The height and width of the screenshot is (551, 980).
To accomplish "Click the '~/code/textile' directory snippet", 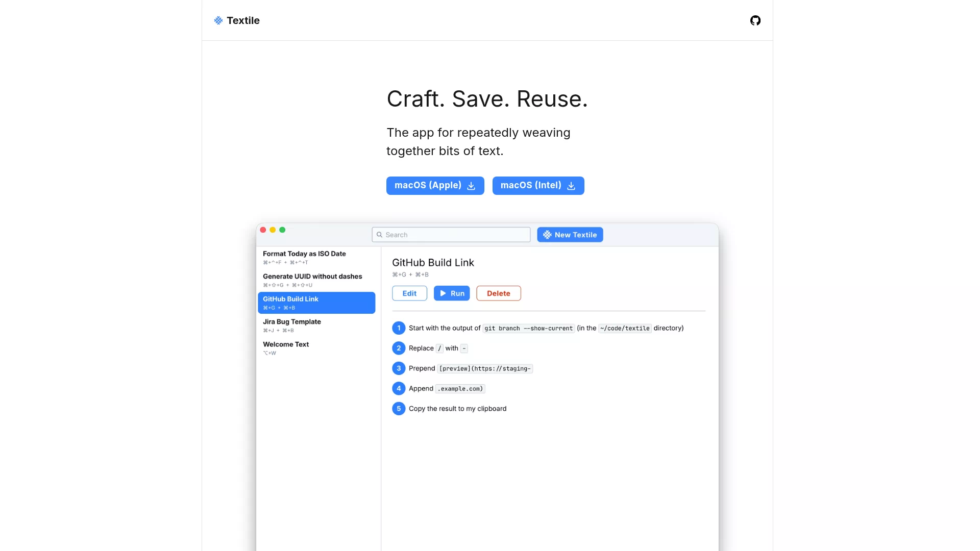I will pos(625,329).
